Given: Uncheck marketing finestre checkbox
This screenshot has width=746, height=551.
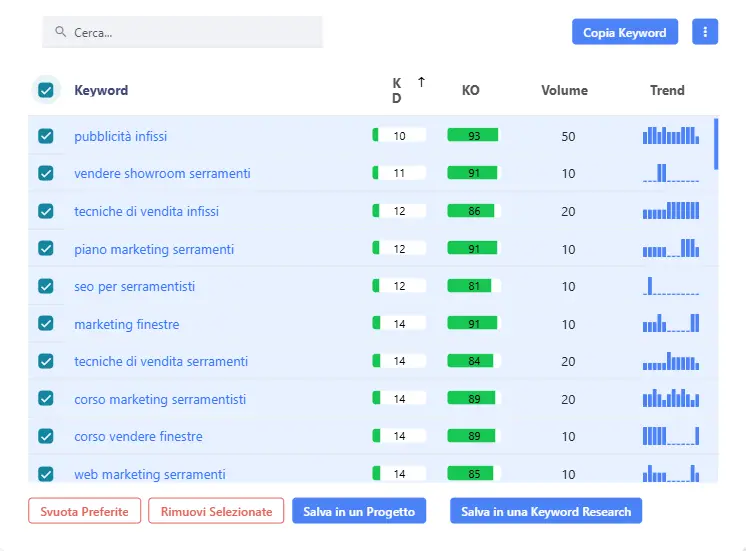Looking at the screenshot, I should pos(46,324).
